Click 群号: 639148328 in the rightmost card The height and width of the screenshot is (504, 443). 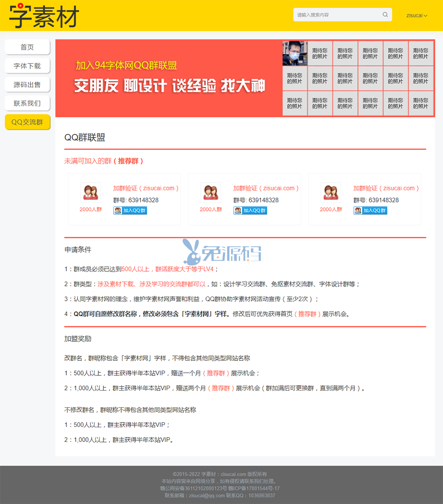pos(376,200)
